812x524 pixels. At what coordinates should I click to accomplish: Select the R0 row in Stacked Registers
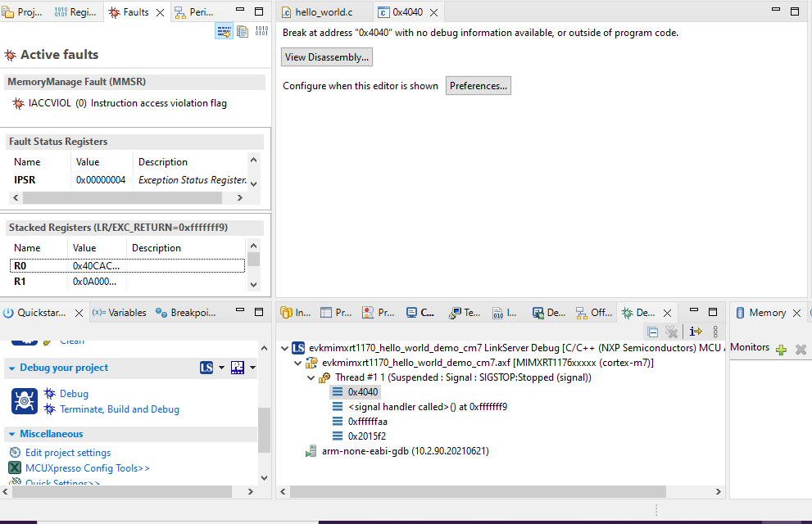82,265
